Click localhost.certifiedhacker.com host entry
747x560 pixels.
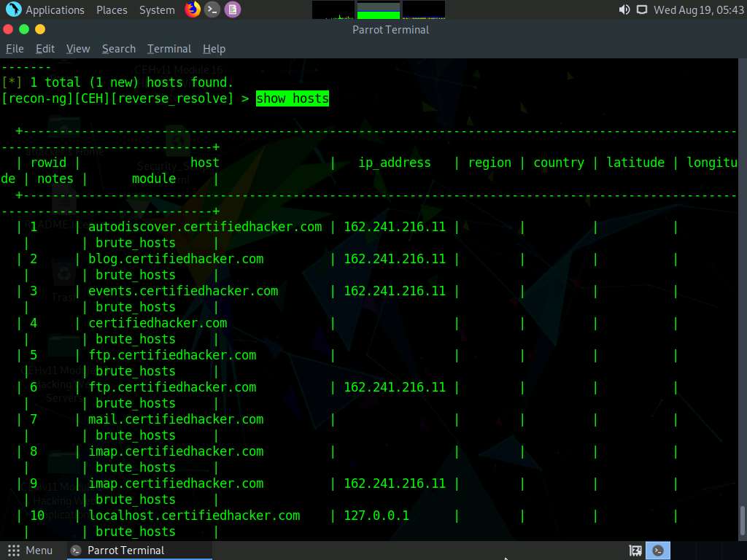coord(194,516)
